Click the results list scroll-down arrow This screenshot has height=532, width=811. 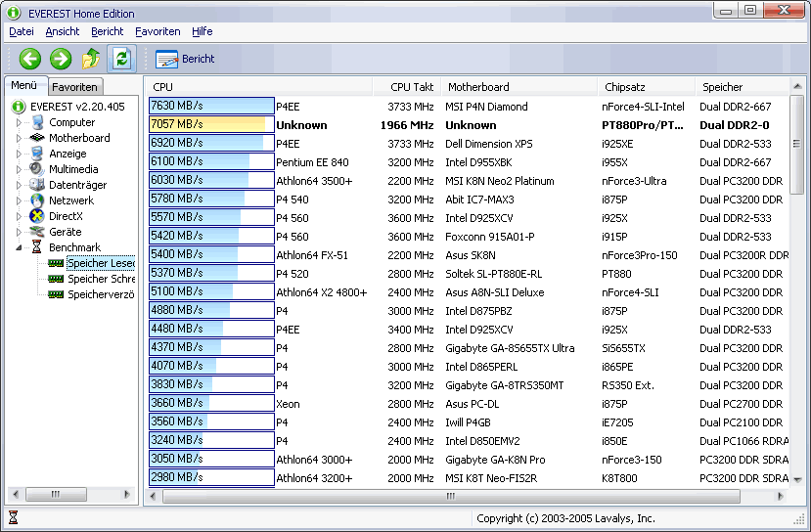tap(797, 480)
